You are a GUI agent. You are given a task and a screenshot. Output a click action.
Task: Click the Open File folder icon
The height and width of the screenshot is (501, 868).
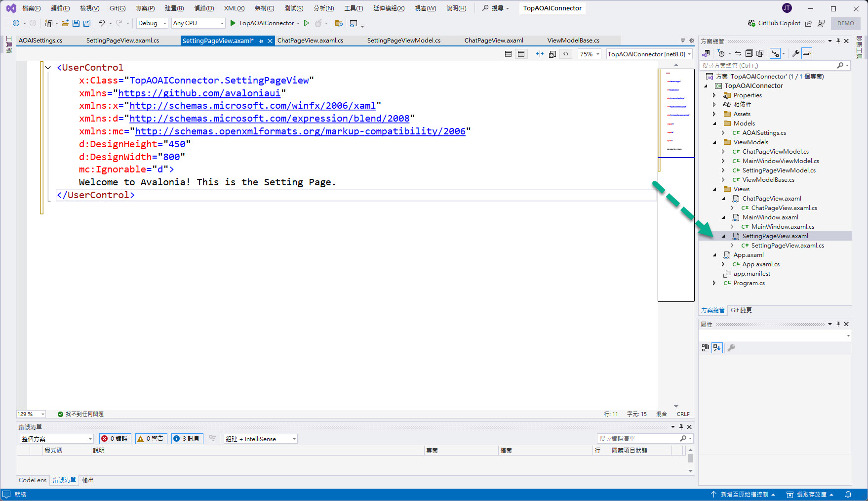65,23
